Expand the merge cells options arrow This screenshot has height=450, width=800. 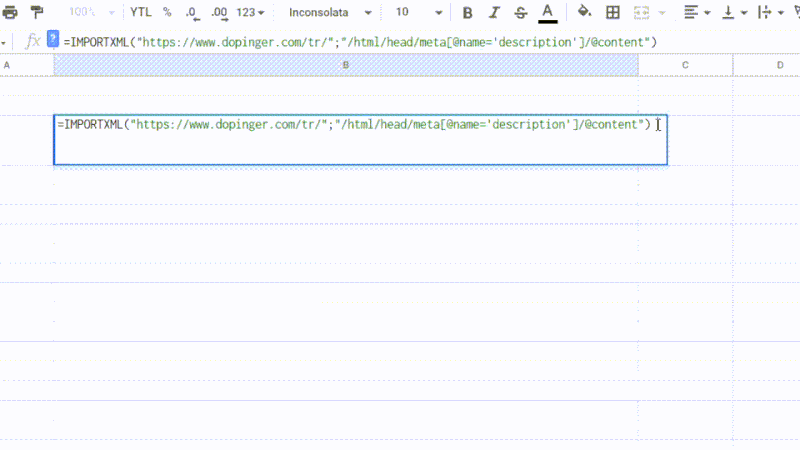(662, 13)
